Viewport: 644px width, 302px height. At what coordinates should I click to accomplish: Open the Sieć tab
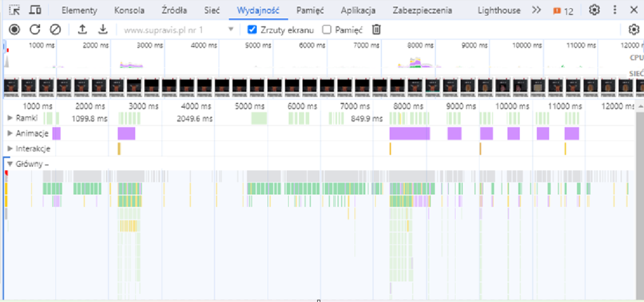tap(212, 10)
